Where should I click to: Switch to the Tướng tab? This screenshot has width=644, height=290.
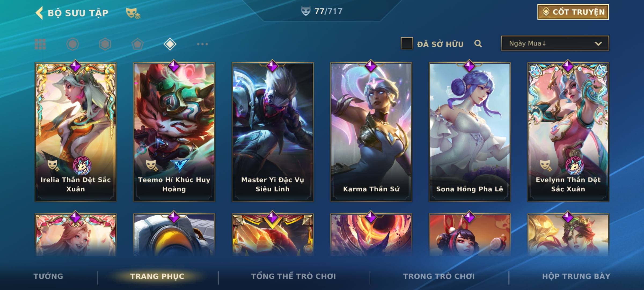(48, 276)
